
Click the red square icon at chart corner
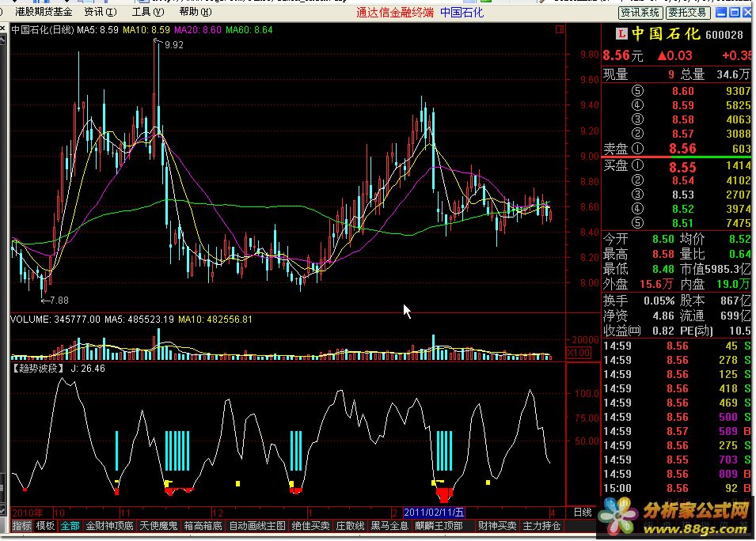(560, 29)
